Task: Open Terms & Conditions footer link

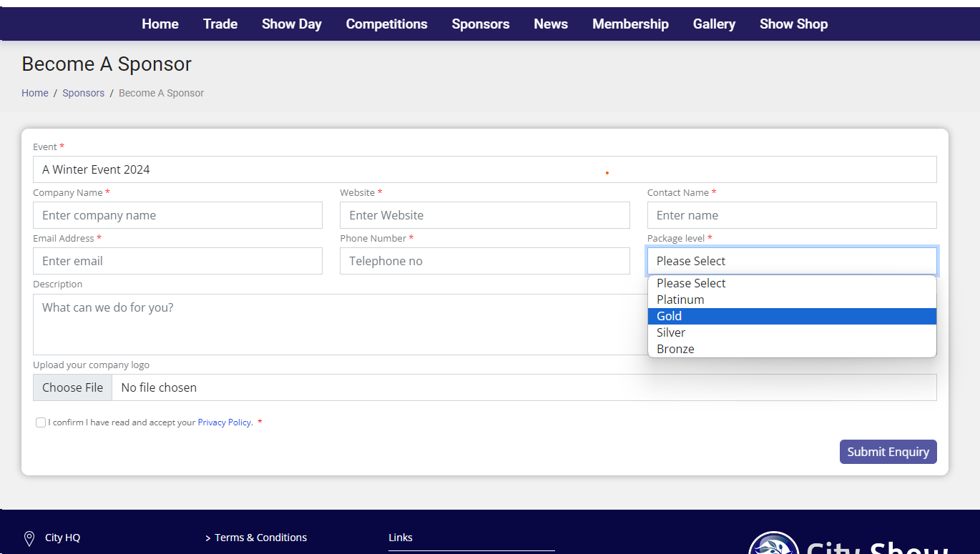Action: 260,538
